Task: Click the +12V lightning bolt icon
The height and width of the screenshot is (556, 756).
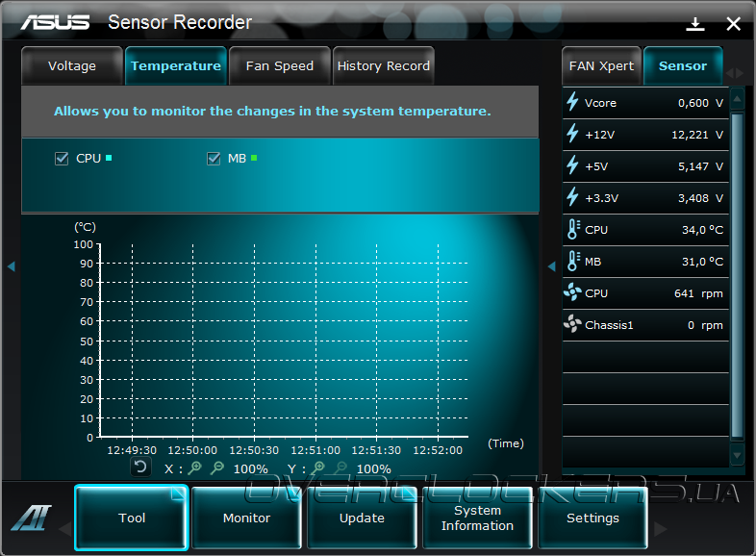Action: pos(572,134)
